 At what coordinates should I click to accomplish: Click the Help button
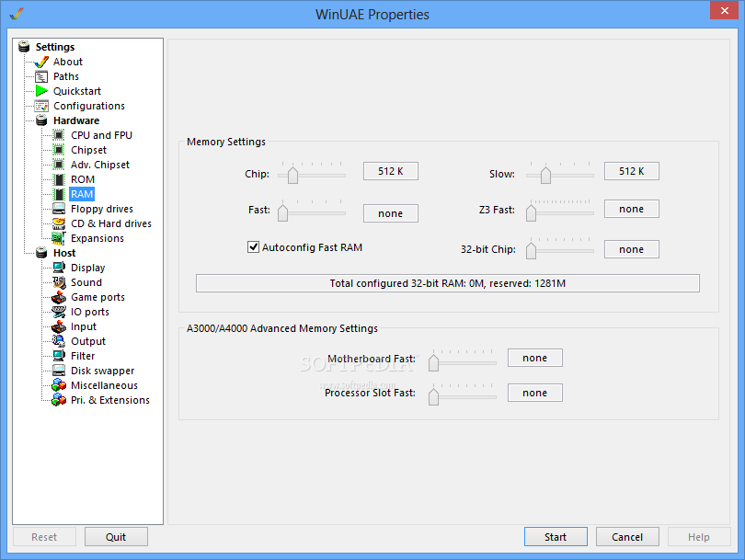pyautogui.click(x=699, y=537)
